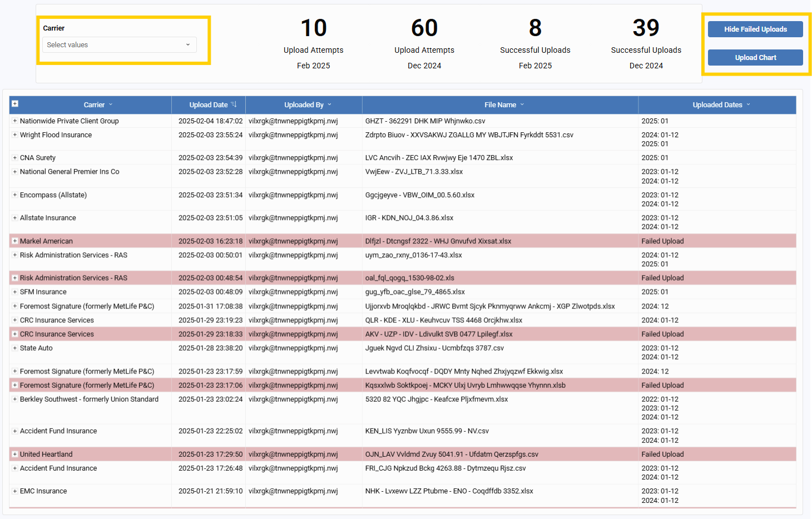The width and height of the screenshot is (812, 519).
Task: Click plus icon beside United Heartland
Action: click(x=15, y=455)
